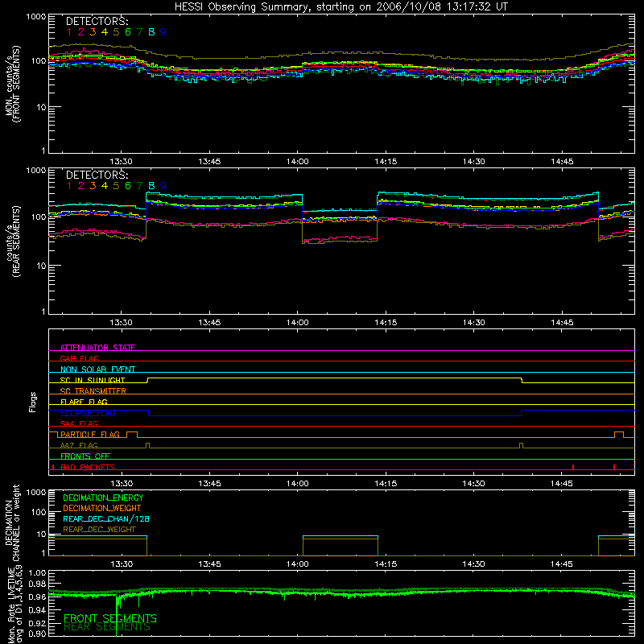This screenshot has height=644, width=644.
Task: Select olive detector 5 in front segments legend
Action: pos(116,32)
